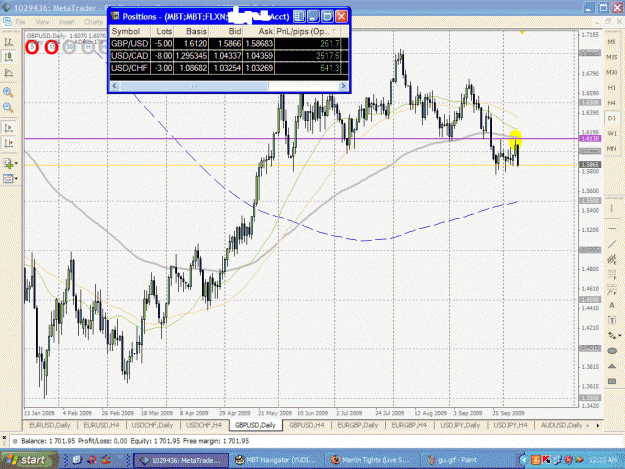This screenshot has height=469, width=625.
Task: Click Positions scrollbar left arrow
Action: (x=115, y=86)
